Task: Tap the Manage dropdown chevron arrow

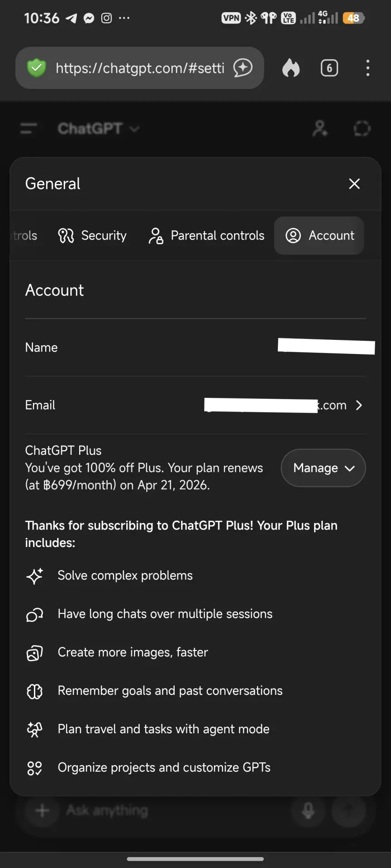Action: coord(349,468)
